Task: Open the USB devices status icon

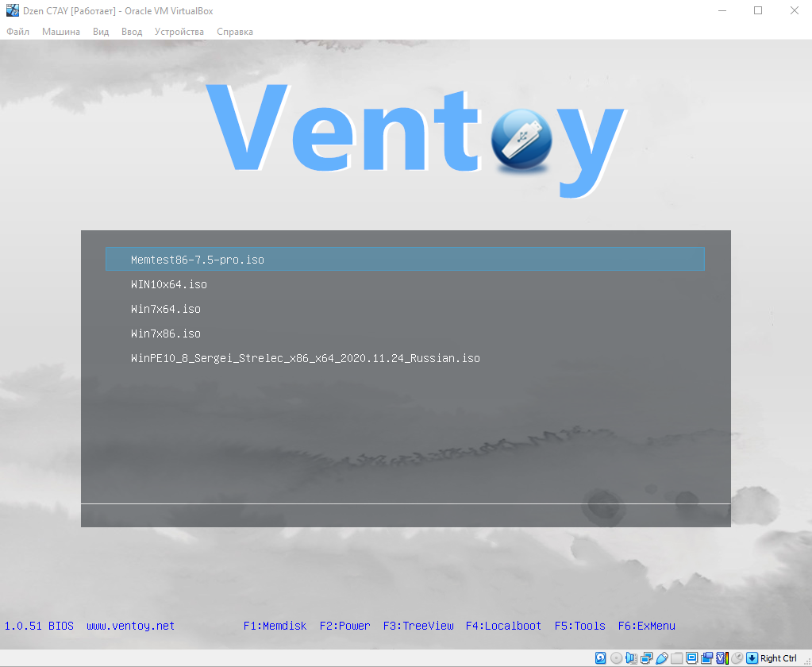Action: 662,657
